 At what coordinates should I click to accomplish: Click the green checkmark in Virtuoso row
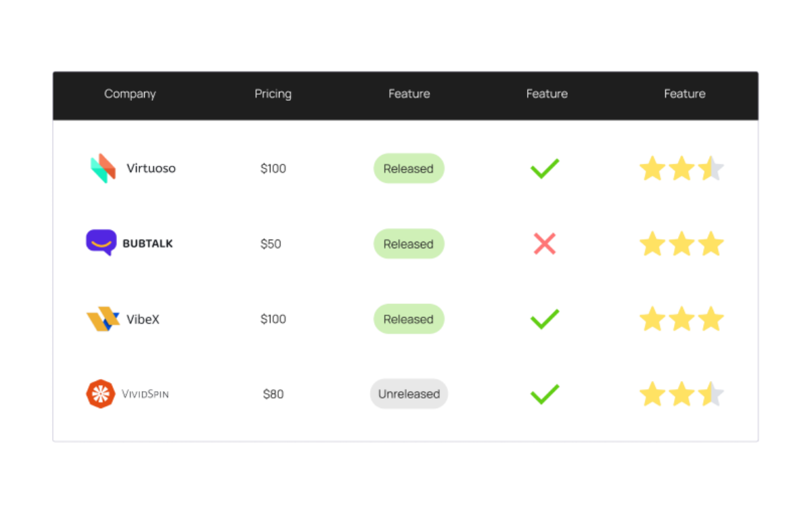(545, 169)
